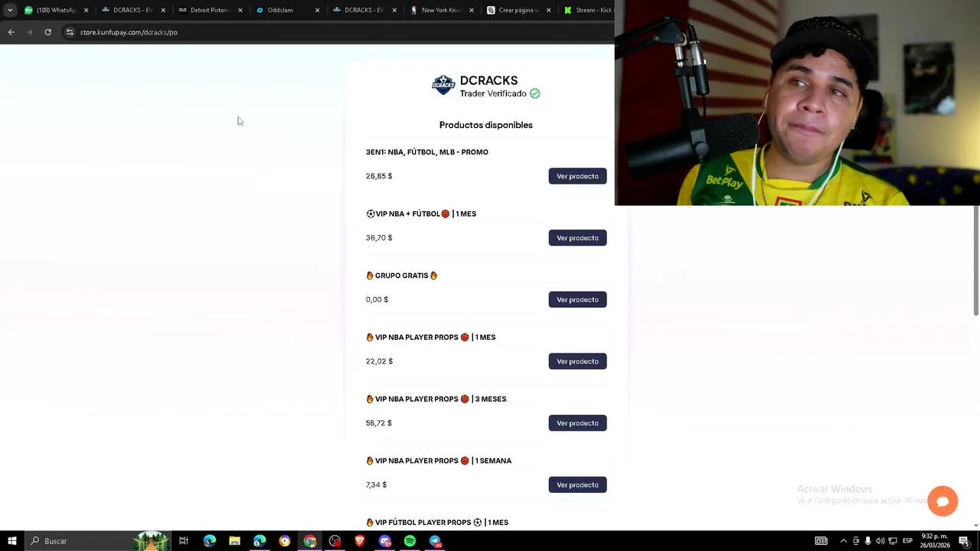View product NBA Player Props 3 MESES
This screenshot has height=551, width=980.
(x=577, y=423)
